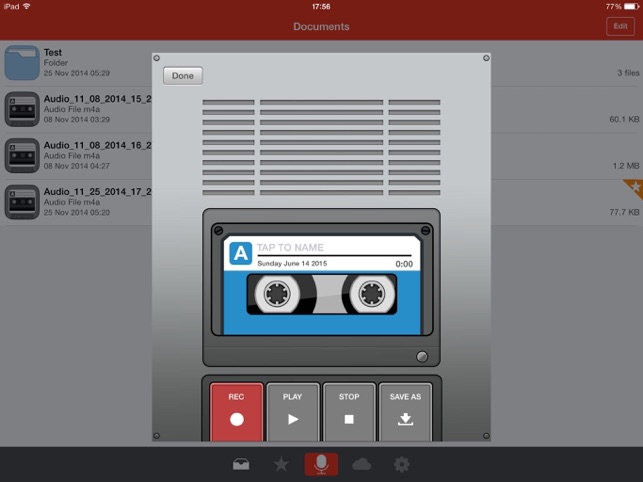Select the Test folder name
This screenshot has width=643, height=482.
coord(52,53)
